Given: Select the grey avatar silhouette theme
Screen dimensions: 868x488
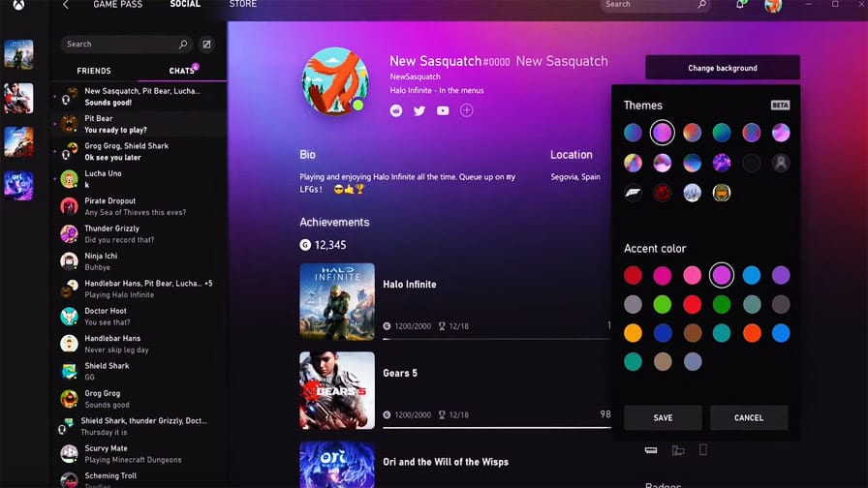Looking at the screenshot, I should 781,163.
